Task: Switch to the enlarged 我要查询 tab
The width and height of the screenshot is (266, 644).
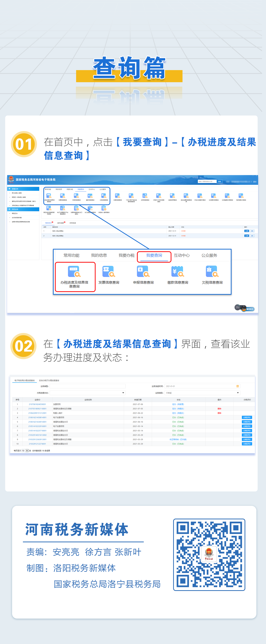Action: coord(154,255)
